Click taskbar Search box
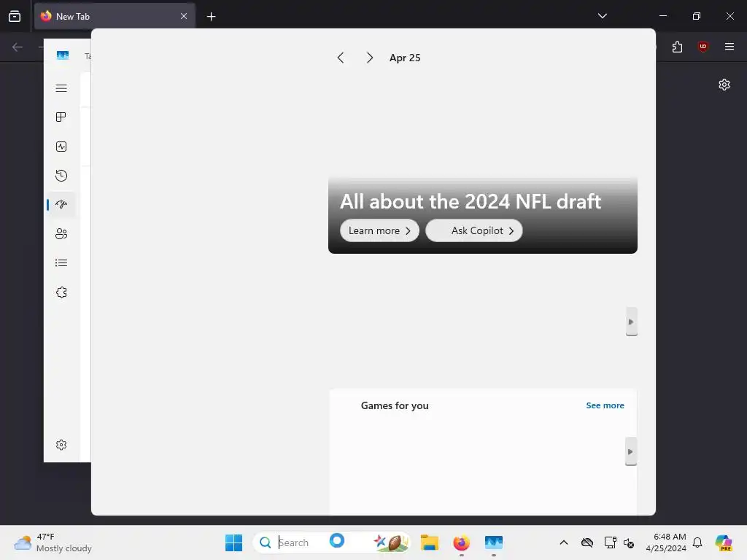 (x=332, y=542)
